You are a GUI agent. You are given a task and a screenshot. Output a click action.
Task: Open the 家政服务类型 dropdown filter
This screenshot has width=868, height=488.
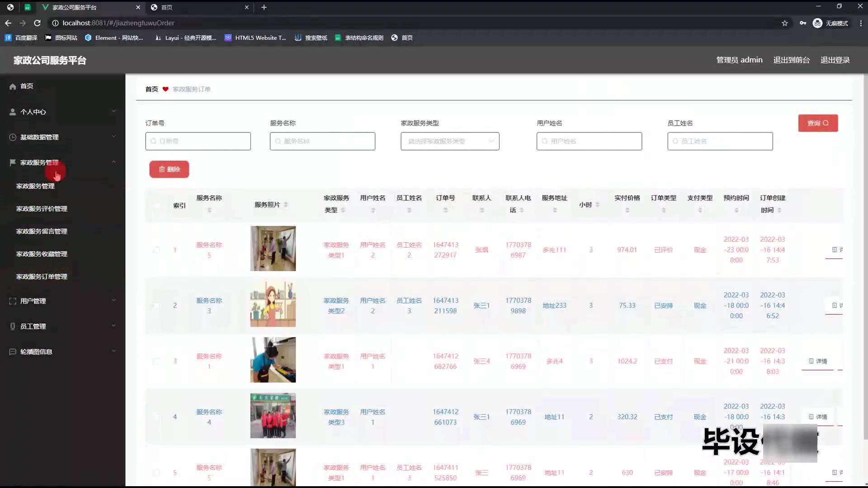(450, 141)
